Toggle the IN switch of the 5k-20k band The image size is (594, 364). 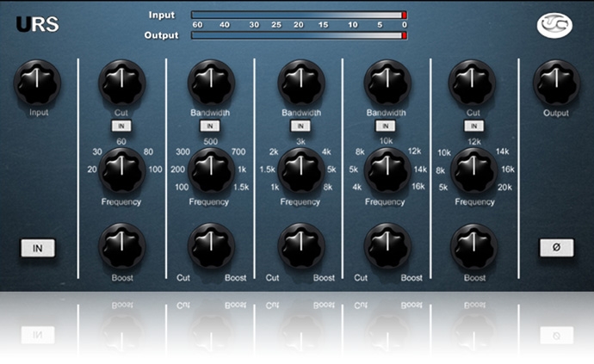tap(473, 126)
